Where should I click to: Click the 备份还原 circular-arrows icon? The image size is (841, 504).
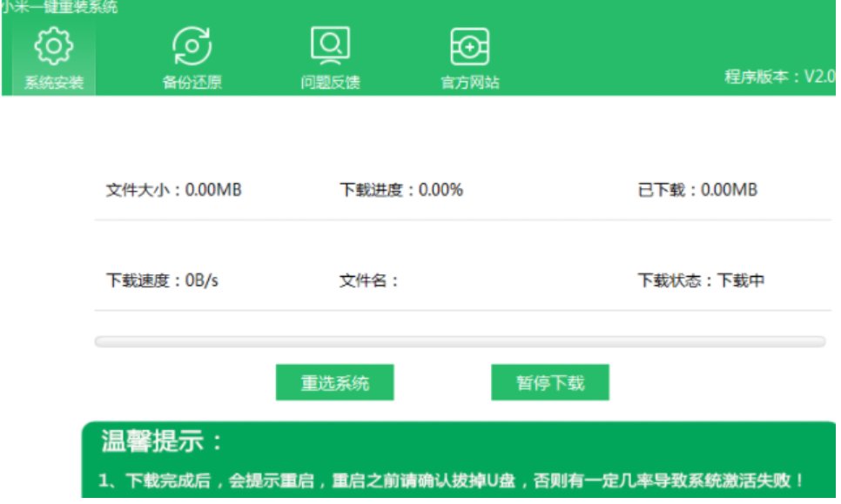point(193,45)
